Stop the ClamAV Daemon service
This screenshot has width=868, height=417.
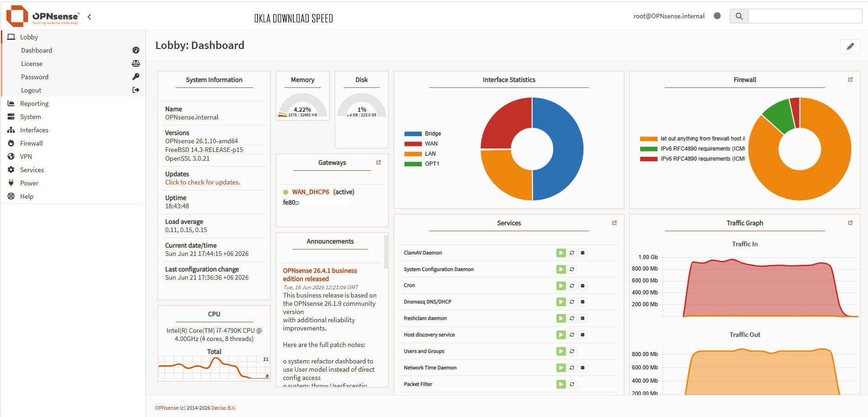click(582, 253)
